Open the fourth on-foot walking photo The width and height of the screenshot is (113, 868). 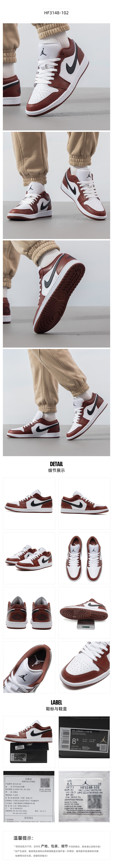point(56,402)
